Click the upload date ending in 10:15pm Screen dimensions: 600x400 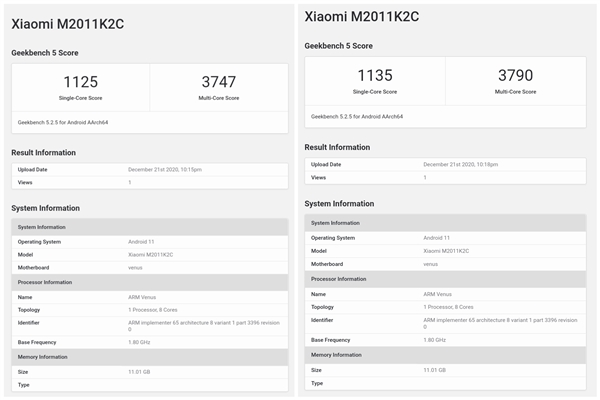point(164,170)
